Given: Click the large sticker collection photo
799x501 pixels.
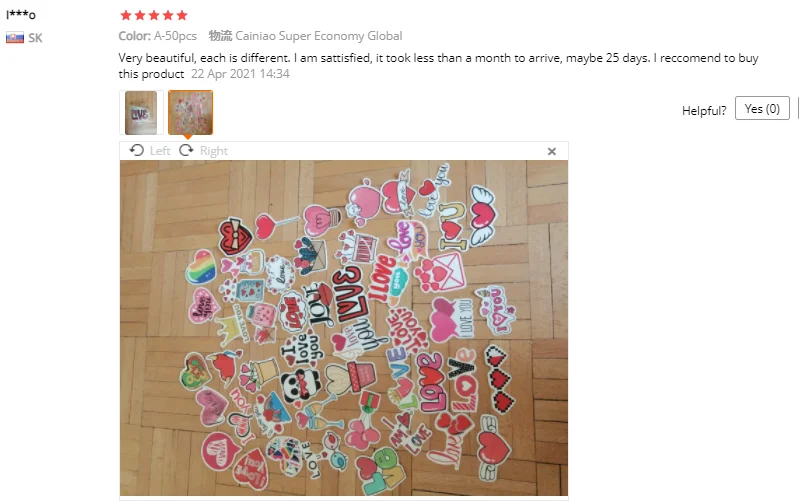Looking at the screenshot, I should click(344, 328).
